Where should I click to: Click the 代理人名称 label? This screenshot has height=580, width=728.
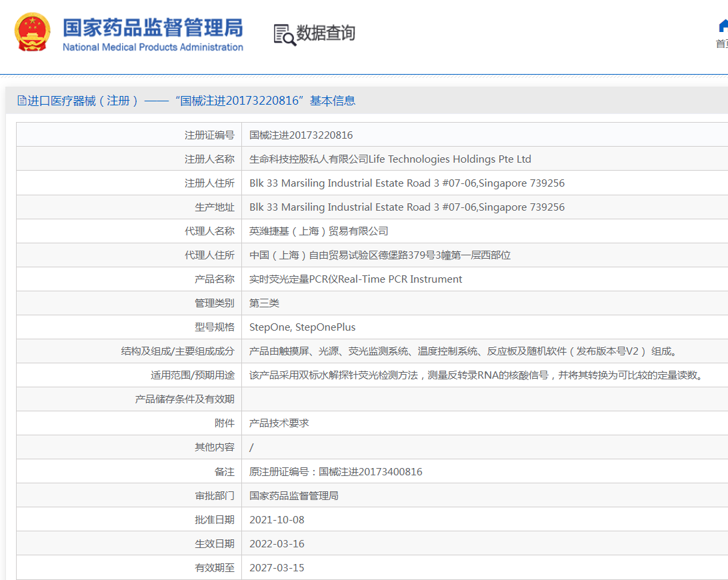pos(209,231)
